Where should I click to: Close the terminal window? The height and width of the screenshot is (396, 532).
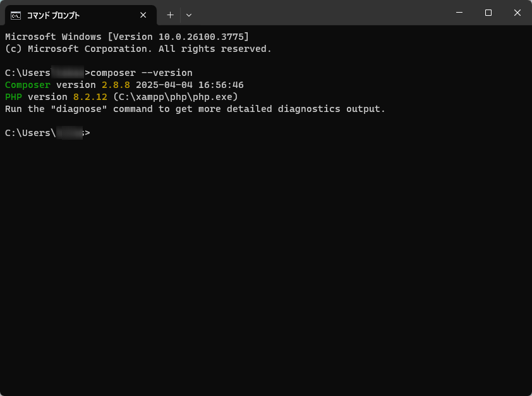pos(517,13)
